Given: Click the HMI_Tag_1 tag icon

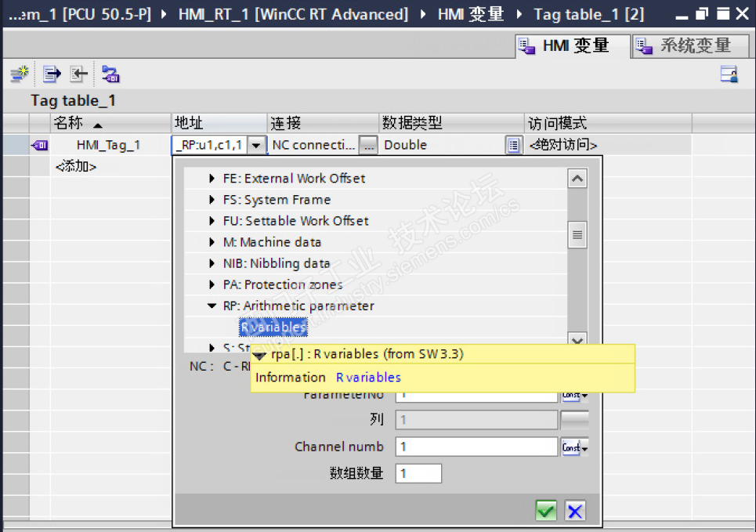Looking at the screenshot, I should click(39, 145).
